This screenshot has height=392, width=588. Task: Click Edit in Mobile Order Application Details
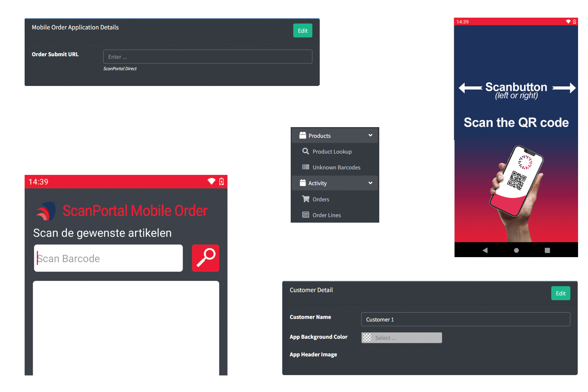tap(302, 30)
